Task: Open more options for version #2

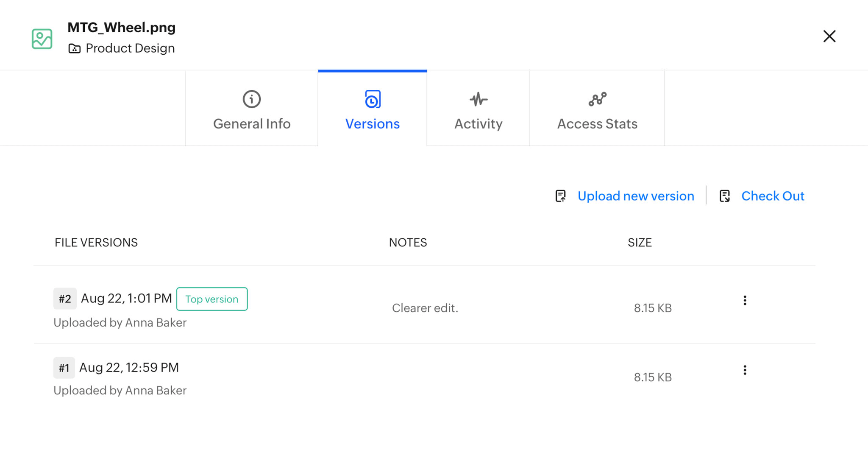Action: click(x=745, y=301)
